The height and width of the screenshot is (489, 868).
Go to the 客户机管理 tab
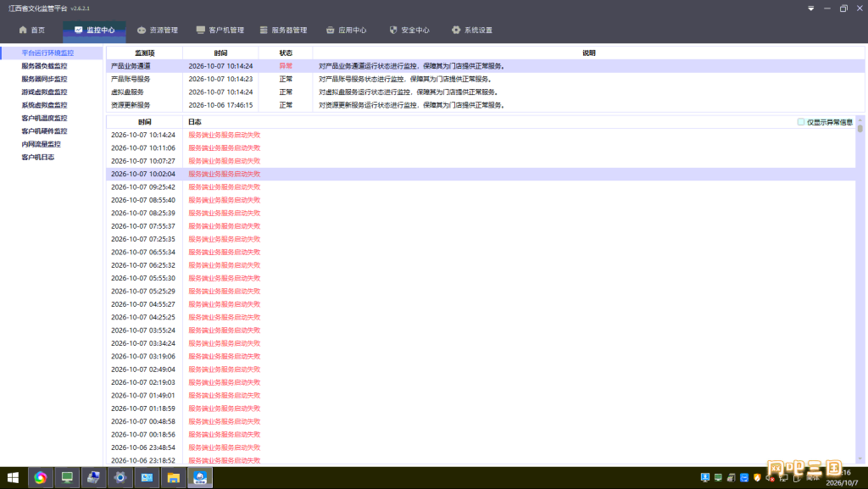pyautogui.click(x=220, y=30)
